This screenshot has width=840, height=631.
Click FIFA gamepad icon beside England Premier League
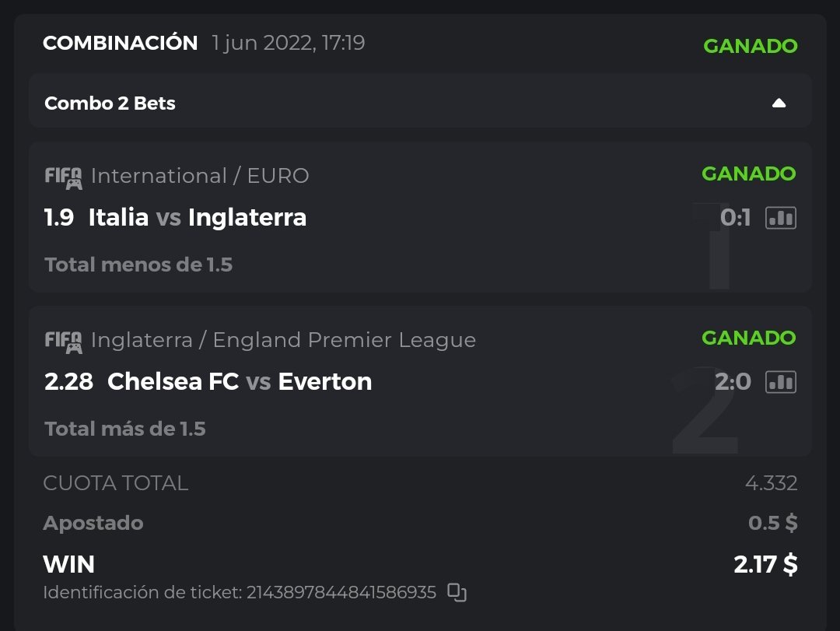pos(63,342)
